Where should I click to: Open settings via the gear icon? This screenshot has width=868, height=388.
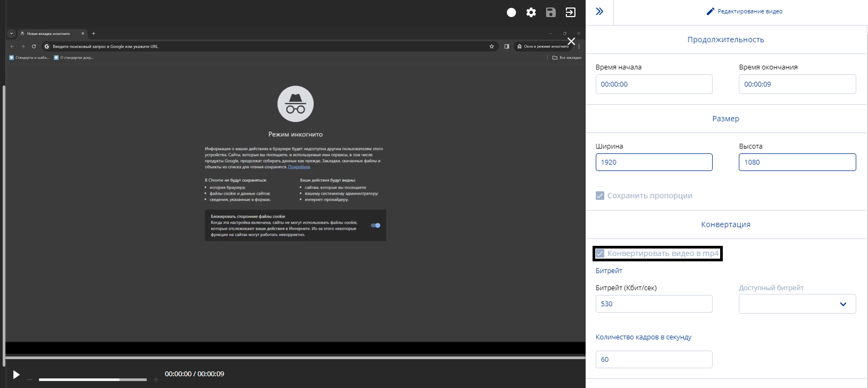coord(531,12)
